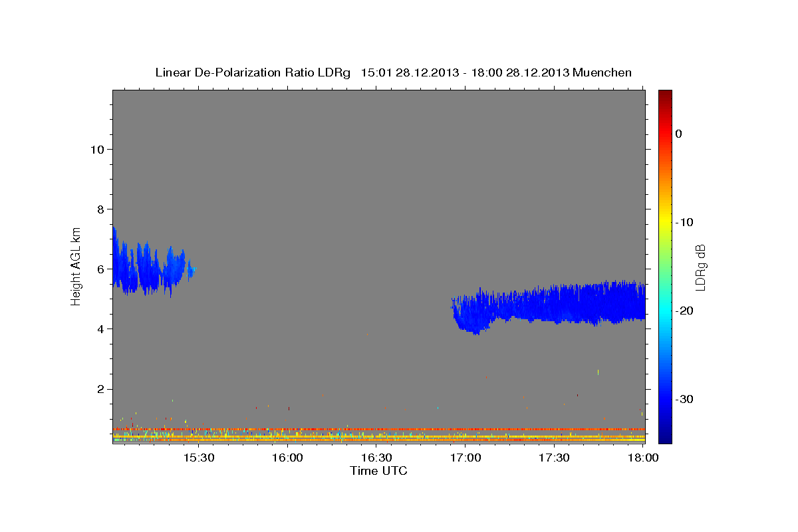Click the 'Height AGL km' axis label
This screenshot has width=798, height=532.
click(76, 265)
